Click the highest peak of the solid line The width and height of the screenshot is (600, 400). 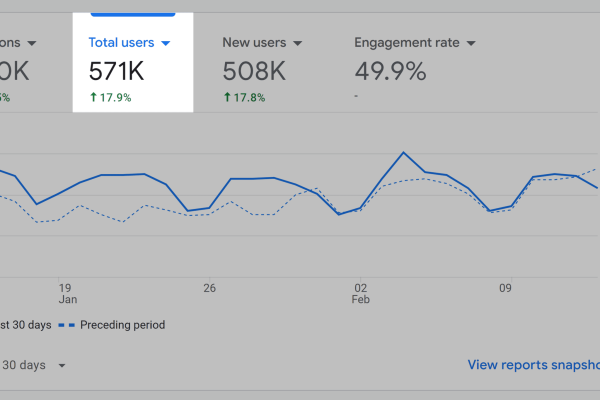coord(403,153)
